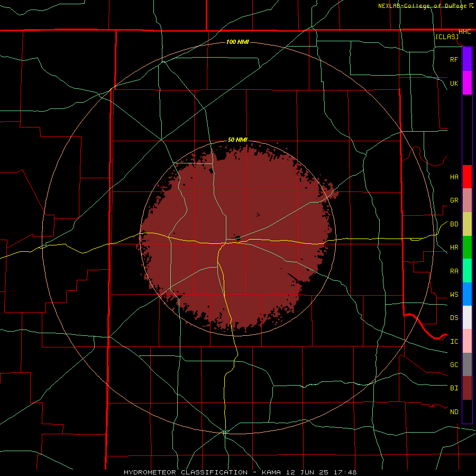The height and width of the screenshot is (476, 476).
Task: Click the UK magenta legend swatch
Action: coord(467,83)
